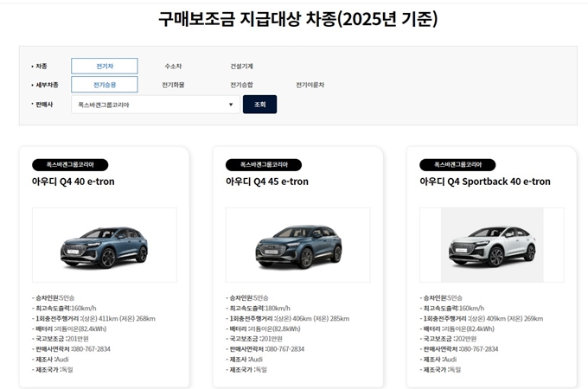The height and width of the screenshot is (389, 588).
Task: Click the 제조국가 독일 line on the Q4 45 card
Action: coord(246,369)
